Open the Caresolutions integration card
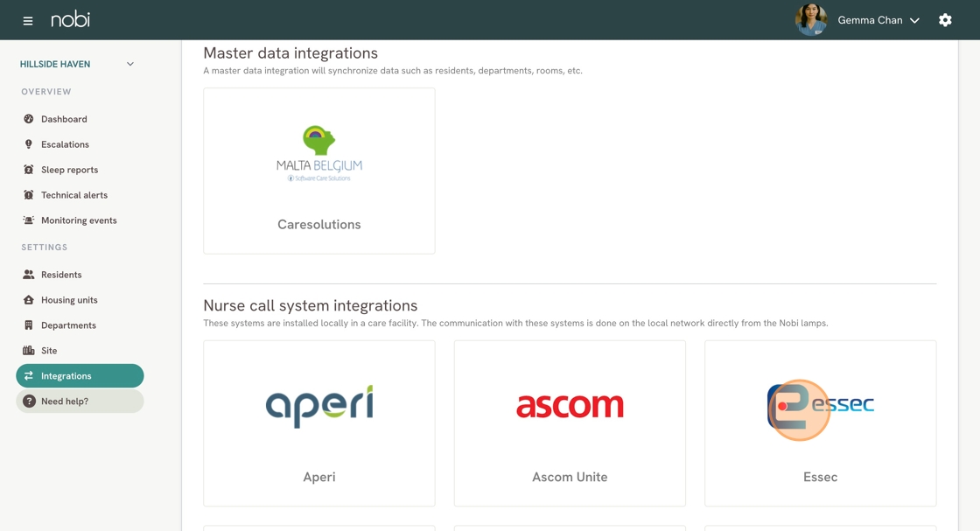 pyautogui.click(x=318, y=171)
